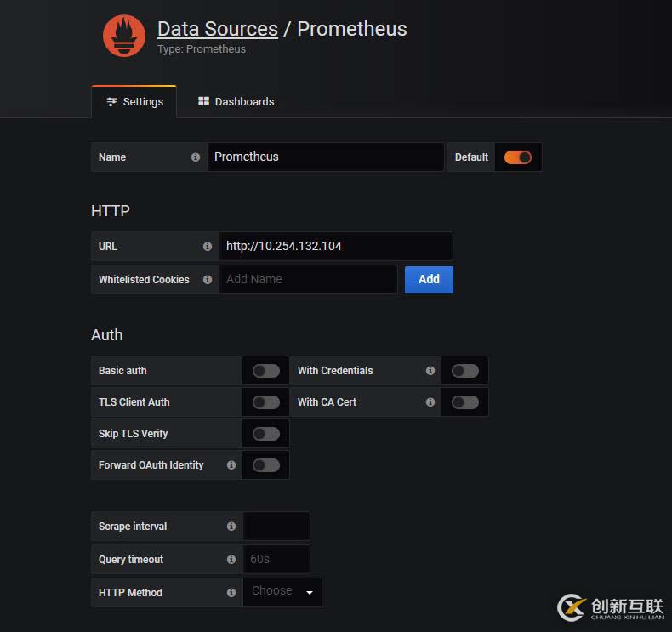Viewport: 672px width, 632px height.
Task: Turn on Forward OAuth Identity
Action: point(266,465)
